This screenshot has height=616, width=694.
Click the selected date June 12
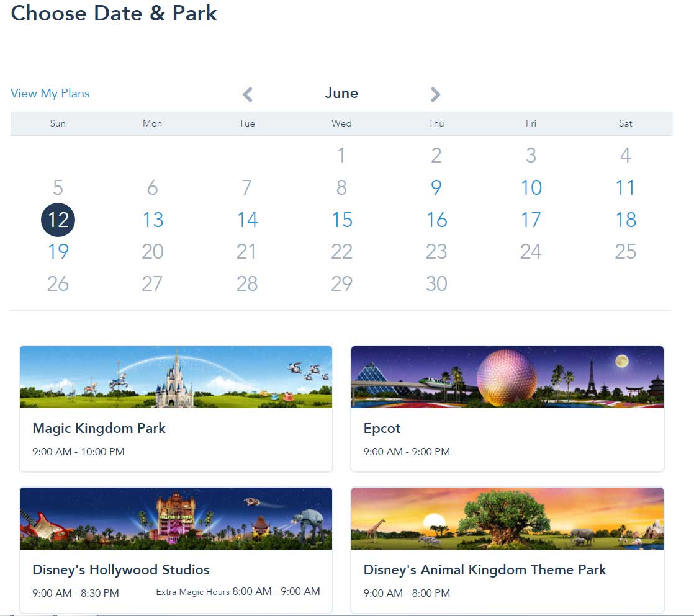pyautogui.click(x=58, y=220)
